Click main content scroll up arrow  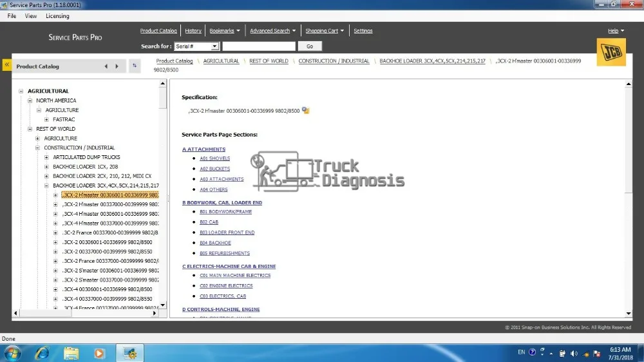tap(629, 84)
